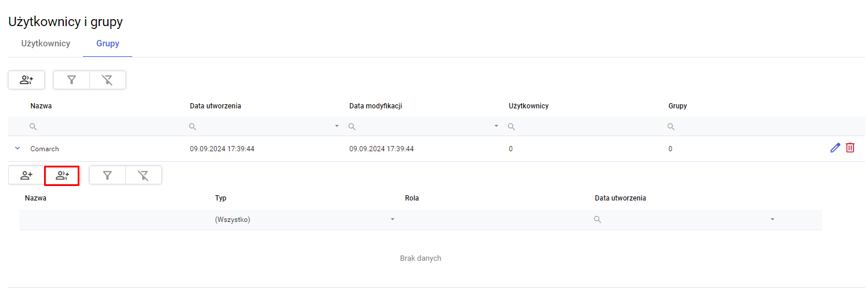Clear filters using top crossed-funnel icon

[x=107, y=80]
